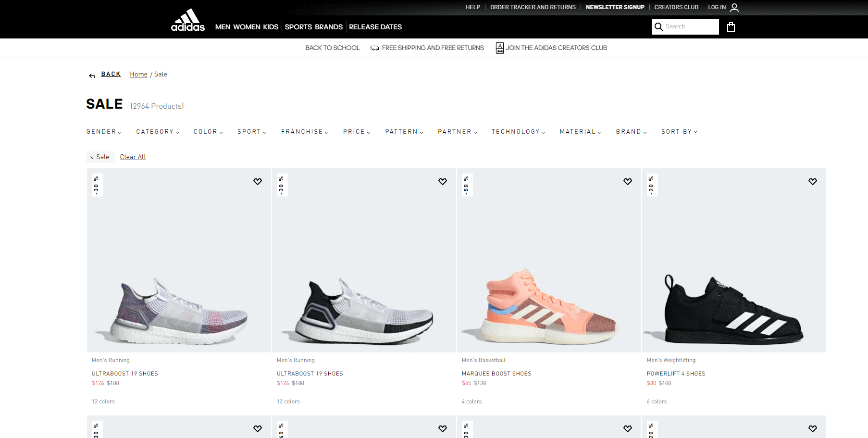Open the Sport filter dropdown

coord(252,132)
